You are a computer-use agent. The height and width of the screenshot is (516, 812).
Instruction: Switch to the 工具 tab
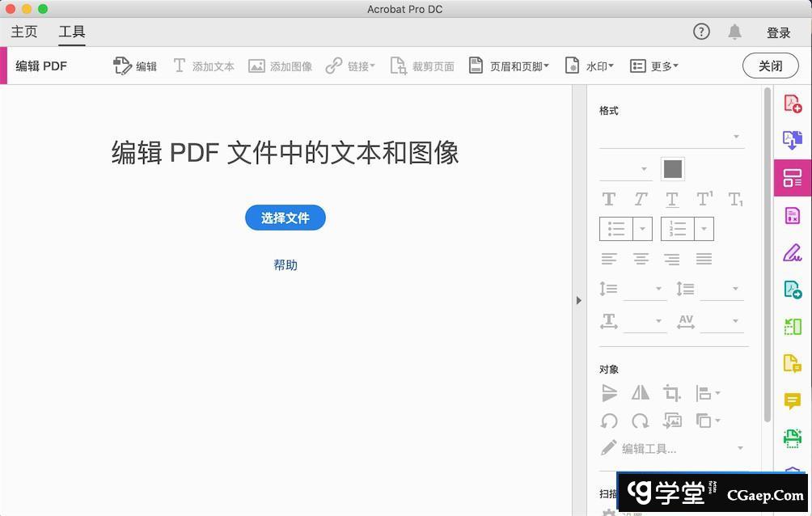click(x=72, y=32)
